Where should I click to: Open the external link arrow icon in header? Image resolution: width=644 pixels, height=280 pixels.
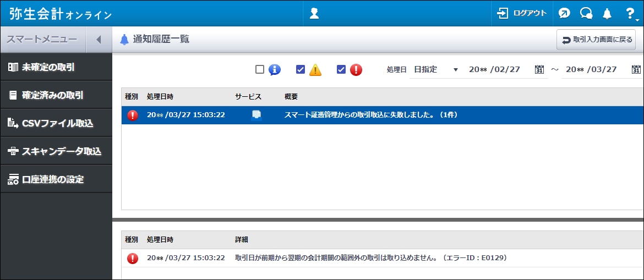(x=564, y=14)
